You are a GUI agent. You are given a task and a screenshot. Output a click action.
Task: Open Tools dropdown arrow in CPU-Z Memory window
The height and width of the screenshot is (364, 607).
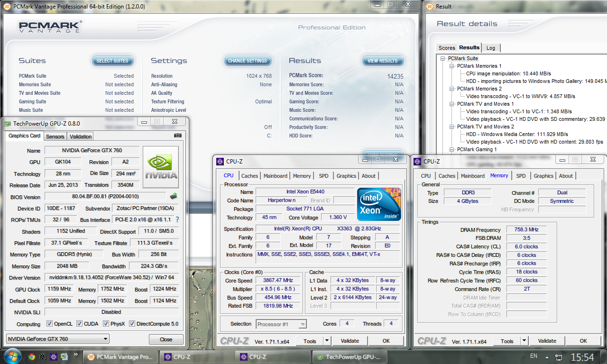click(524, 341)
